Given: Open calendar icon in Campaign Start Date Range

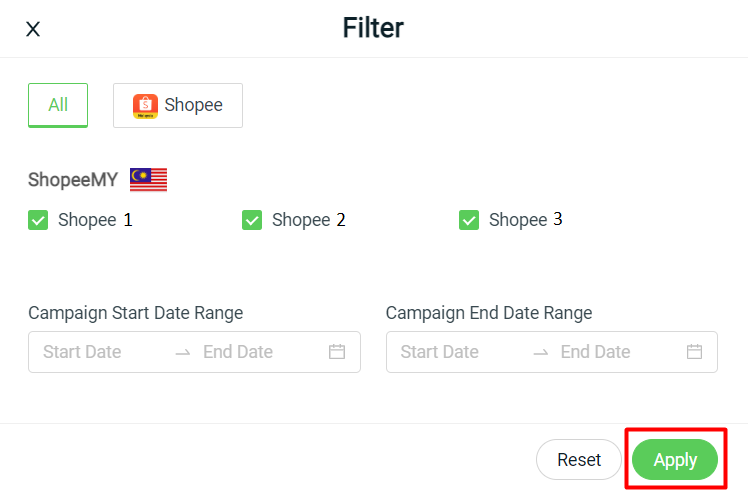Looking at the screenshot, I should tap(337, 352).
